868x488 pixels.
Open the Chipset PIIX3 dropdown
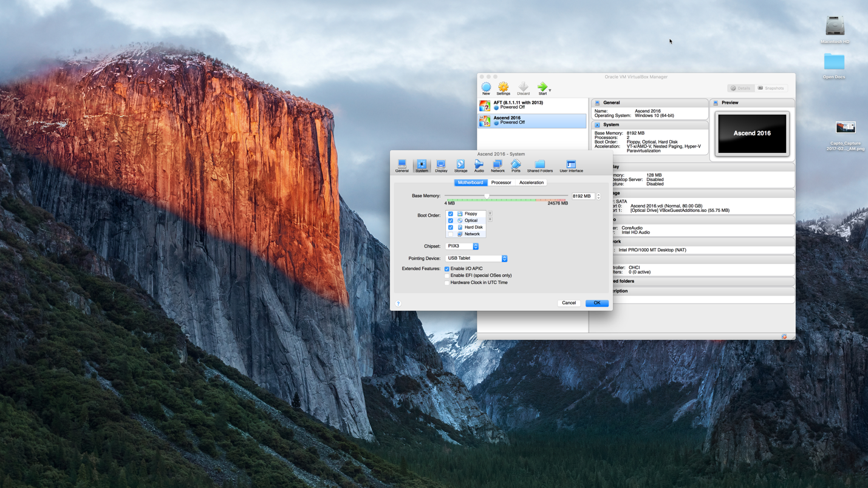coord(462,246)
